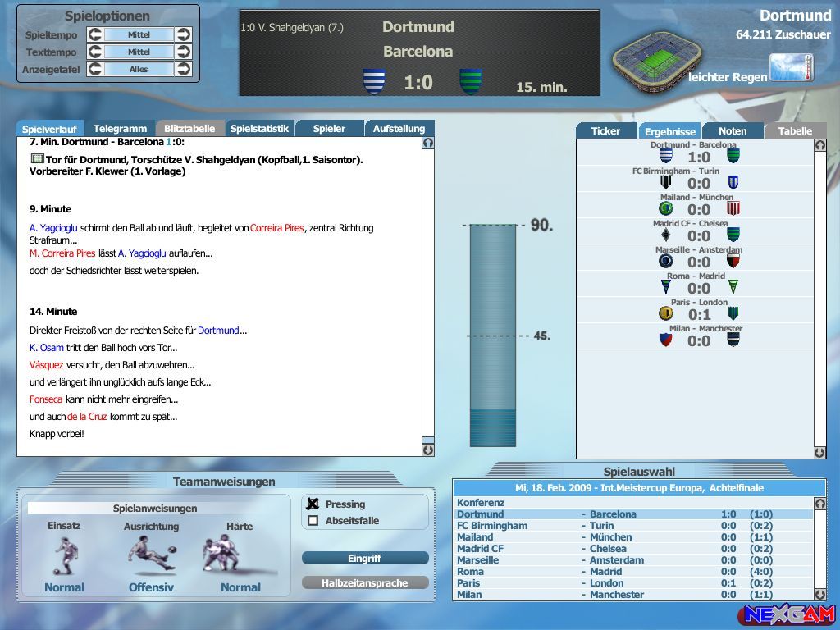Image resolution: width=840 pixels, height=630 pixels.
Task: Click Roma crest in results
Action: coord(665,287)
